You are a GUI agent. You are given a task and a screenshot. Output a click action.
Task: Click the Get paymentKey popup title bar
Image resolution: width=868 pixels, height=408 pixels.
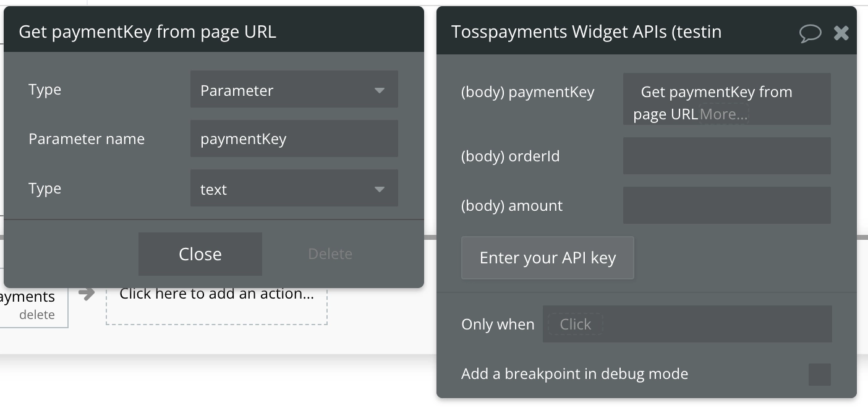[213, 32]
